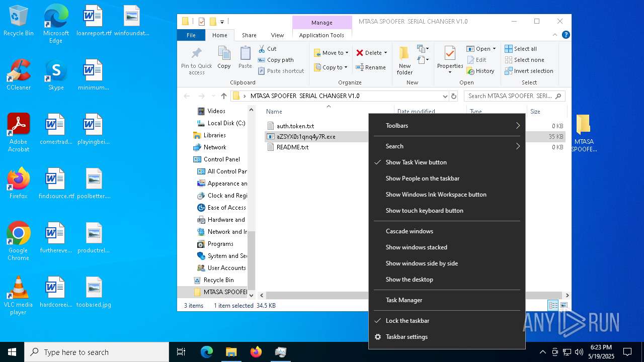Open History in the Open group
The width and height of the screenshot is (644, 362).
point(480,71)
